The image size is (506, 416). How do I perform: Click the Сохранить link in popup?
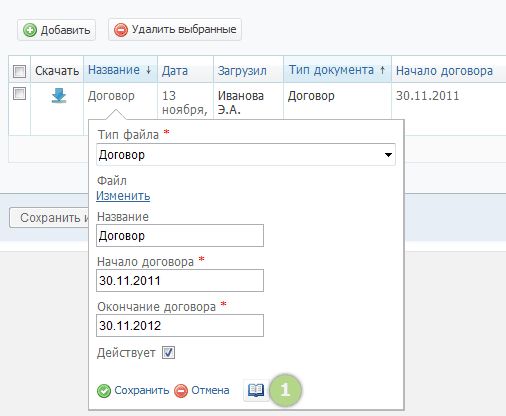click(x=142, y=390)
